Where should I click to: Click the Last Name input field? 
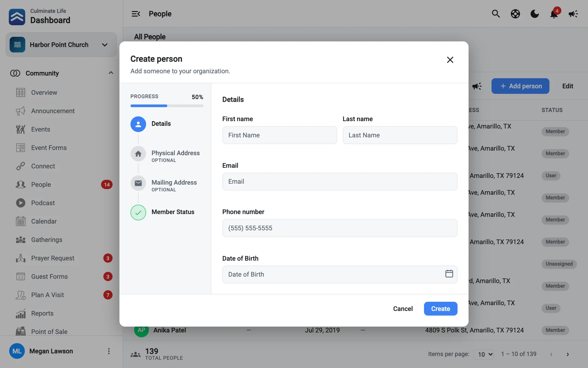[x=400, y=135]
